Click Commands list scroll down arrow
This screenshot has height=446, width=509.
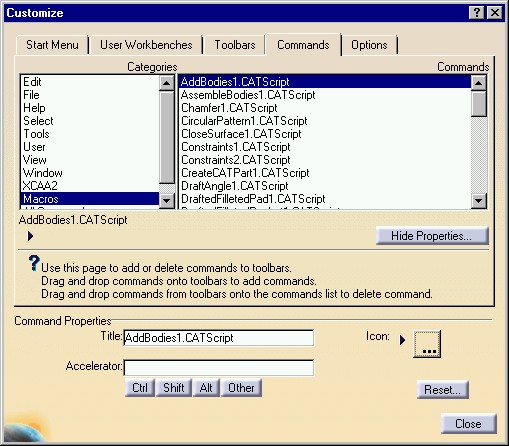click(x=479, y=201)
